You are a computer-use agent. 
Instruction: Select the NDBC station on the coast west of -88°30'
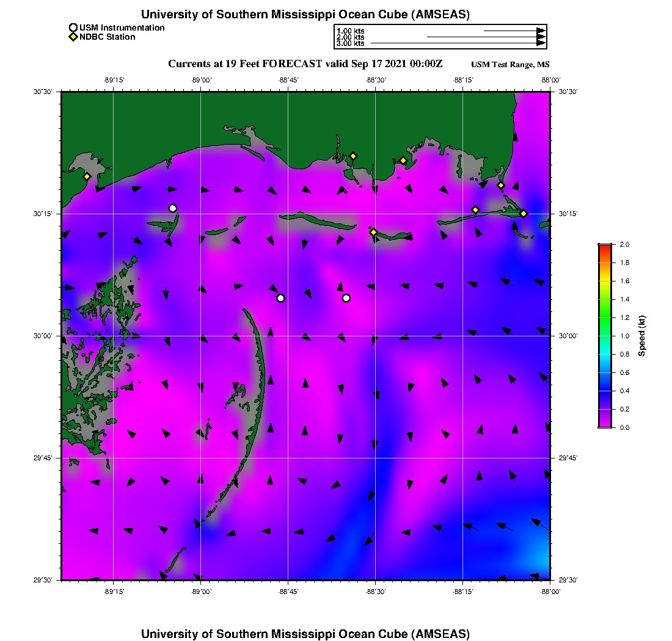353,156
